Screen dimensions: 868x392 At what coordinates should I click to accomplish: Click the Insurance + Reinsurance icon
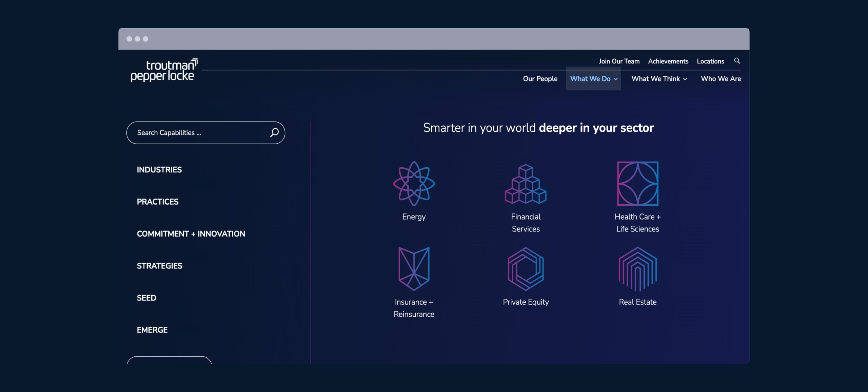point(414,269)
